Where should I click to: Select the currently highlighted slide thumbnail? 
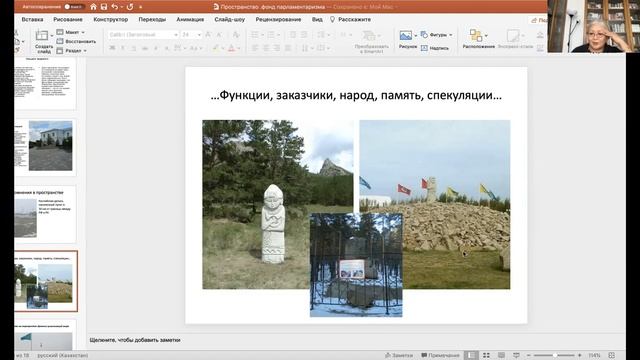pos(45,282)
